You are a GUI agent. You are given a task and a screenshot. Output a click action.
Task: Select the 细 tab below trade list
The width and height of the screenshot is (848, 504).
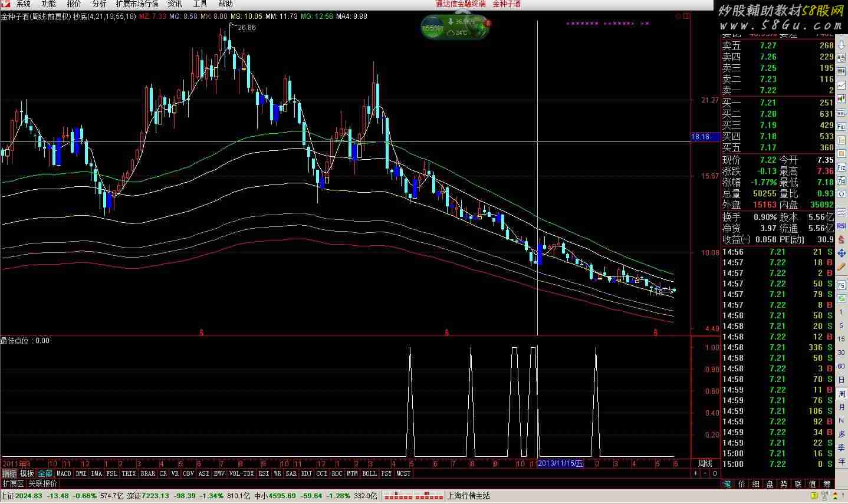pos(755,484)
